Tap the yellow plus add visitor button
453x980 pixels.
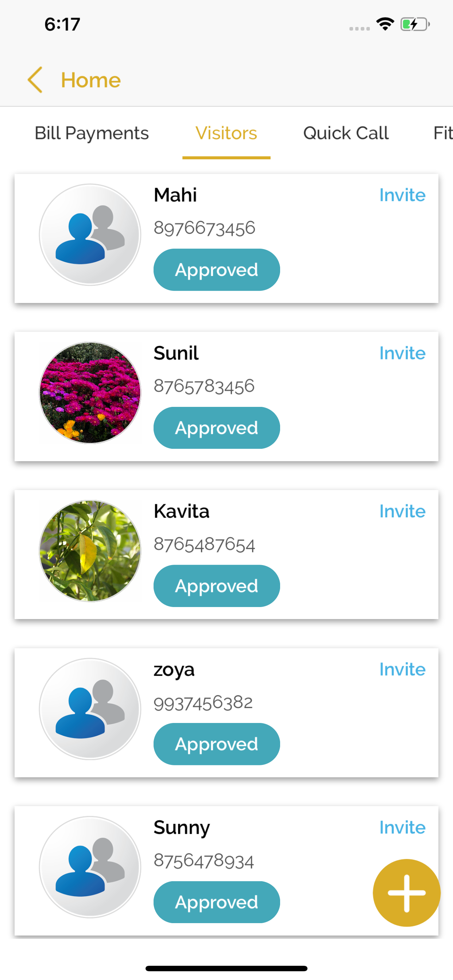(406, 892)
